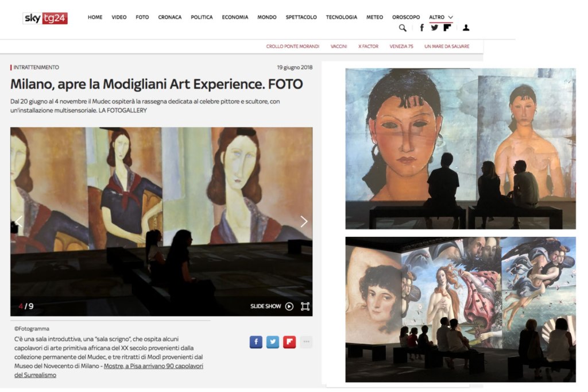The height and width of the screenshot is (392, 588).
Task: Open the SPETTACOLO menu section
Action: 301,17
